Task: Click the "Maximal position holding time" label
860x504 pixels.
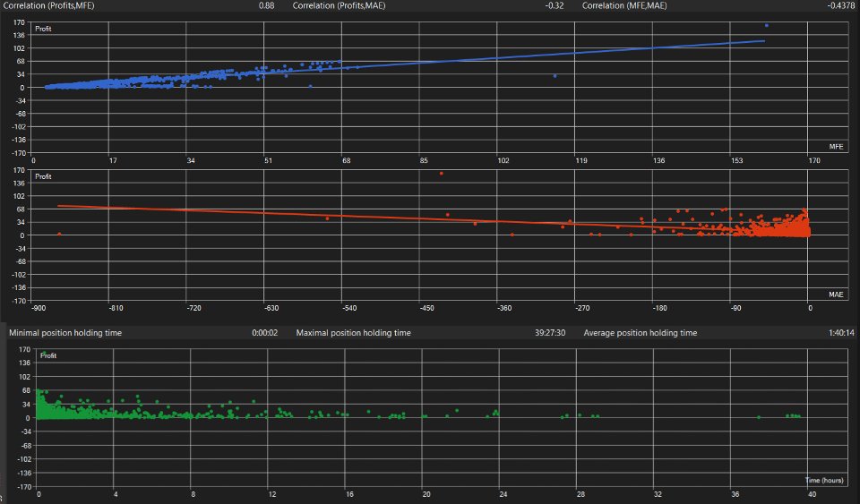Action: click(353, 332)
